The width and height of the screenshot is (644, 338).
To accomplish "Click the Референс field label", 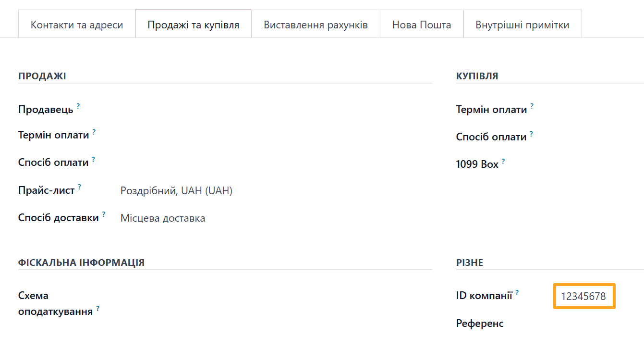I will 479,323.
